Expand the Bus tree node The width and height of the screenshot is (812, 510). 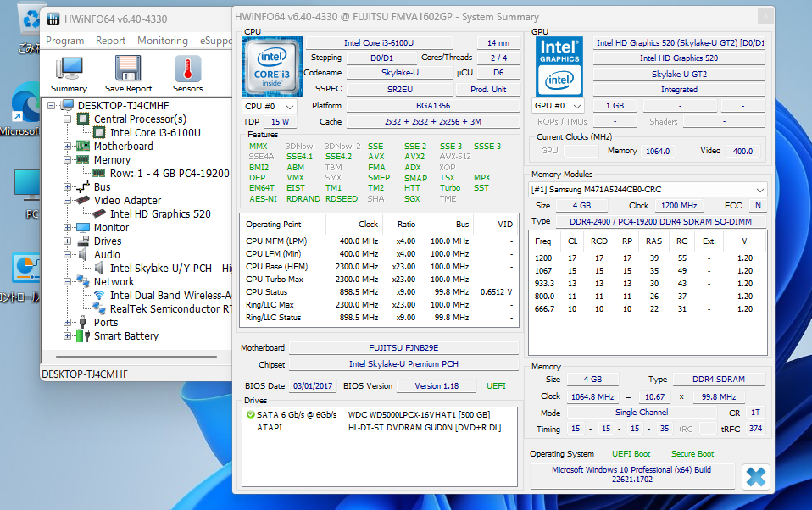point(67,186)
